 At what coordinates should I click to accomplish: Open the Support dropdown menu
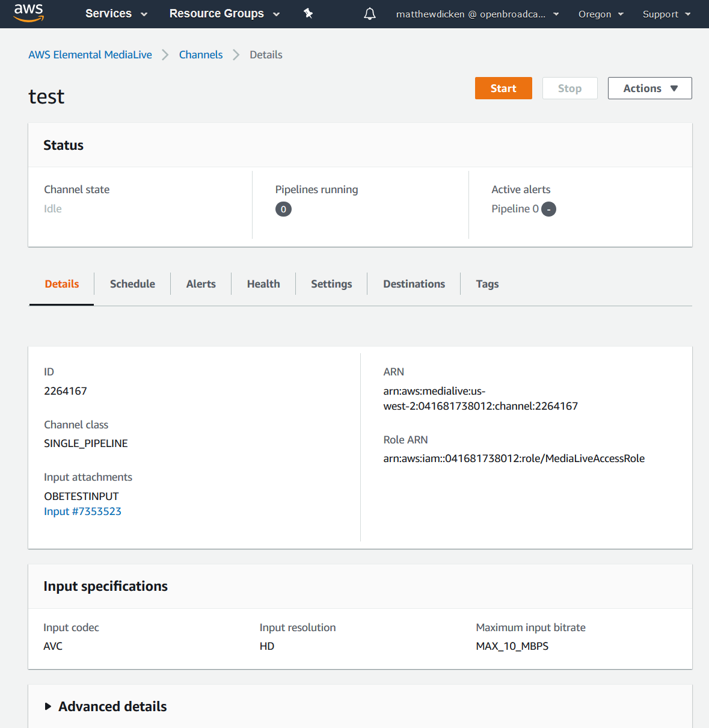pyautogui.click(x=666, y=14)
